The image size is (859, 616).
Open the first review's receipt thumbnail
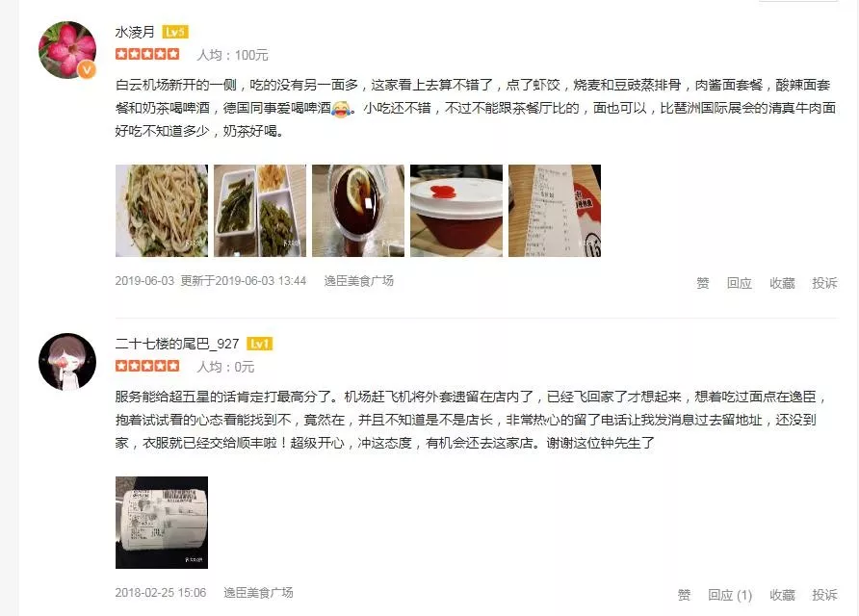(x=555, y=211)
